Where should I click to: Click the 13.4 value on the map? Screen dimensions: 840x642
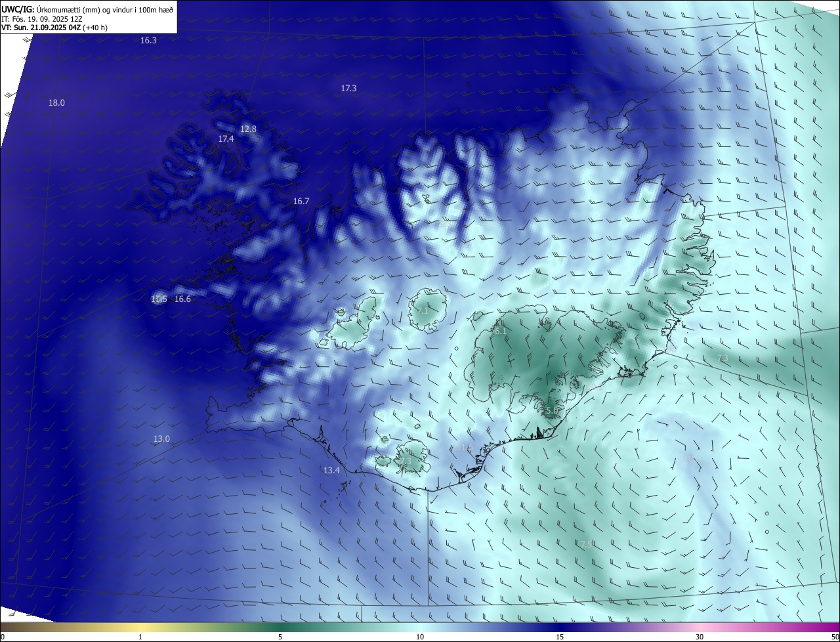[x=331, y=471]
